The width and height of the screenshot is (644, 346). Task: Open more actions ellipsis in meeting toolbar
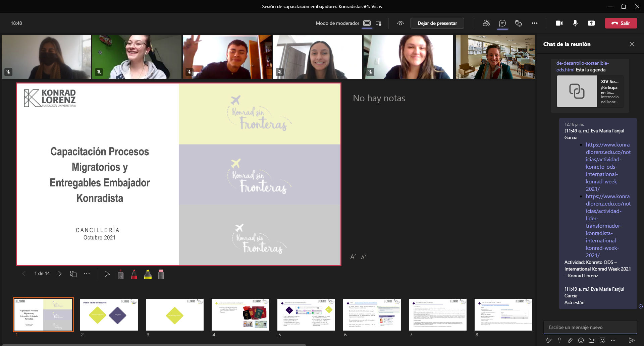click(535, 23)
